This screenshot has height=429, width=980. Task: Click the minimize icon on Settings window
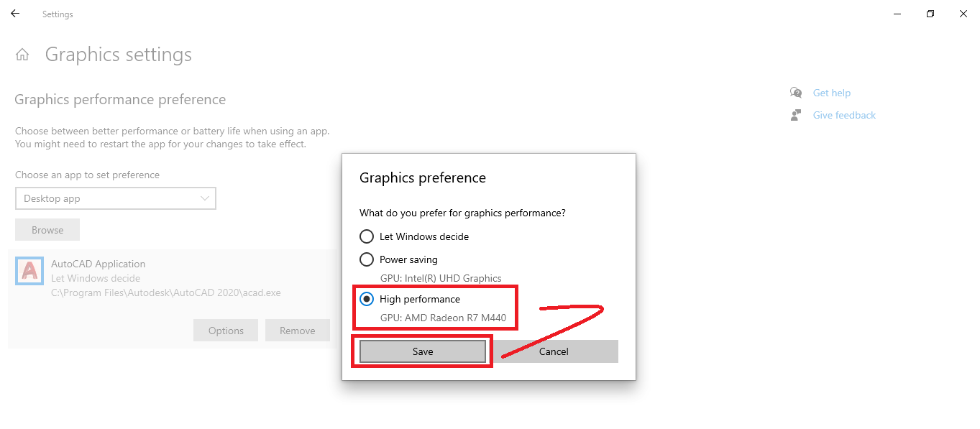pyautogui.click(x=896, y=14)
